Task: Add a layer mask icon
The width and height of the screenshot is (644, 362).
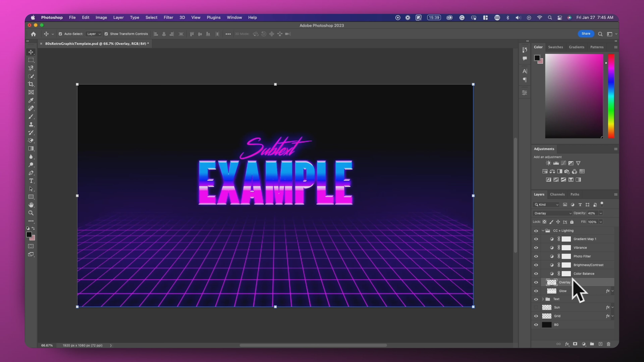Action: (575, 344)
